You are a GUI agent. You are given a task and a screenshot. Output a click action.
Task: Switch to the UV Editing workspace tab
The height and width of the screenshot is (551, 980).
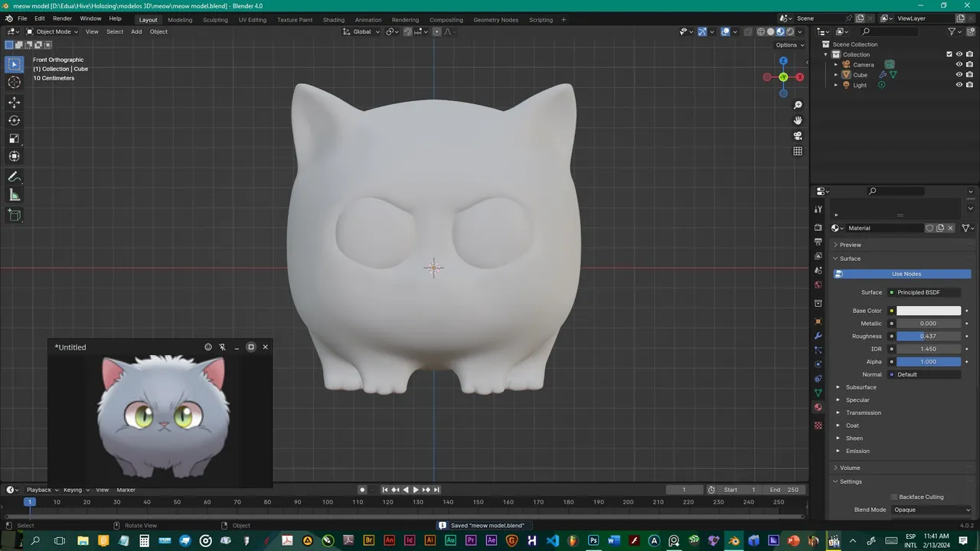pos(253,19)
